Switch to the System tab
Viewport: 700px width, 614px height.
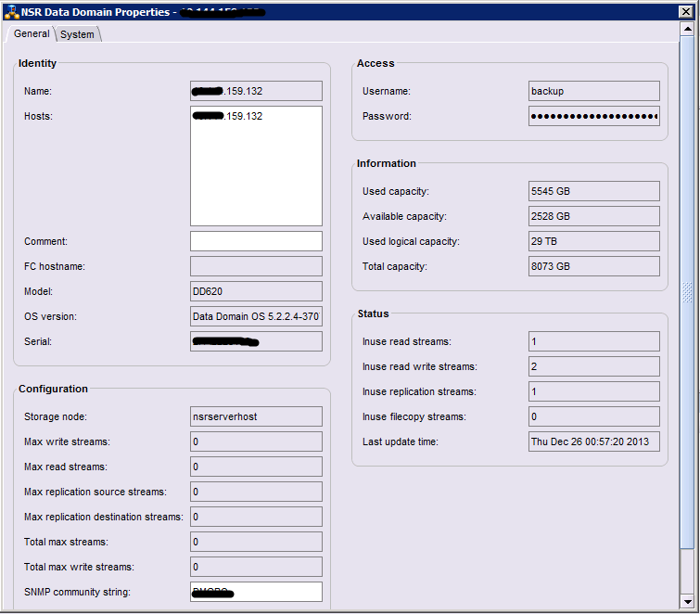[78, 34]
